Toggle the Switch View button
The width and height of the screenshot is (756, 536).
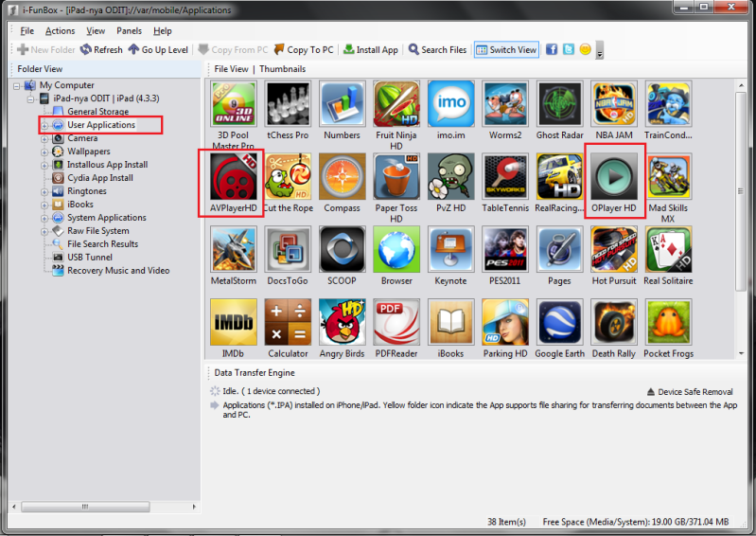point(506,49)
